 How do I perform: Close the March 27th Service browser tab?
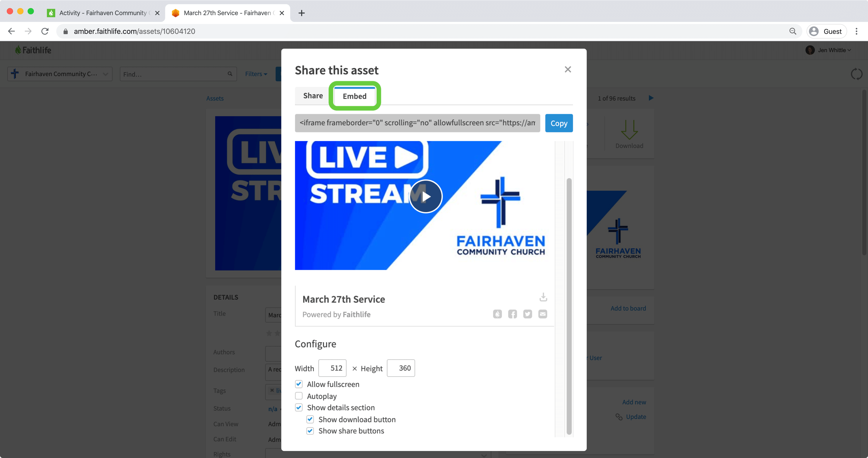(x=282, y=13)
